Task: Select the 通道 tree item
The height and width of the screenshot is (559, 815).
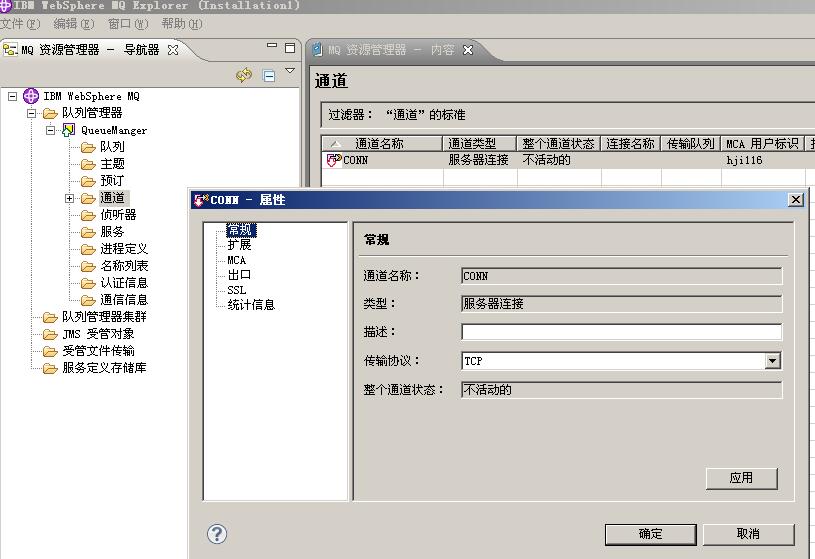Action: pos(112,198)
